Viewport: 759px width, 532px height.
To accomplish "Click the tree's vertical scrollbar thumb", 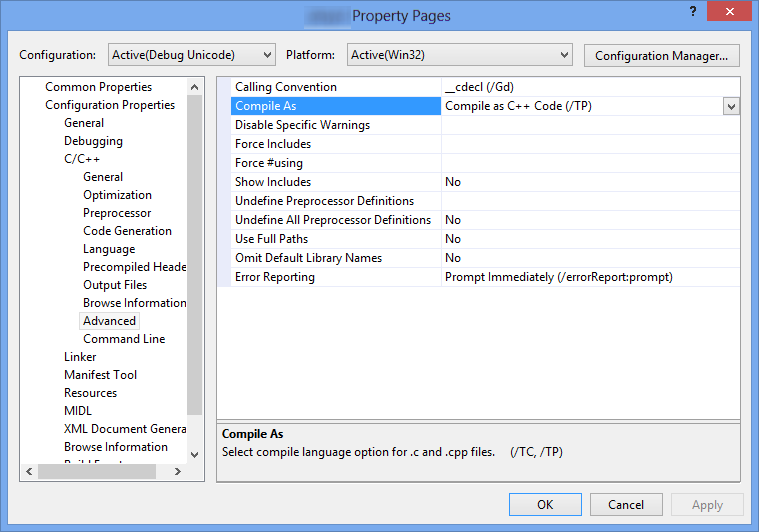I will tap(195, 255).
